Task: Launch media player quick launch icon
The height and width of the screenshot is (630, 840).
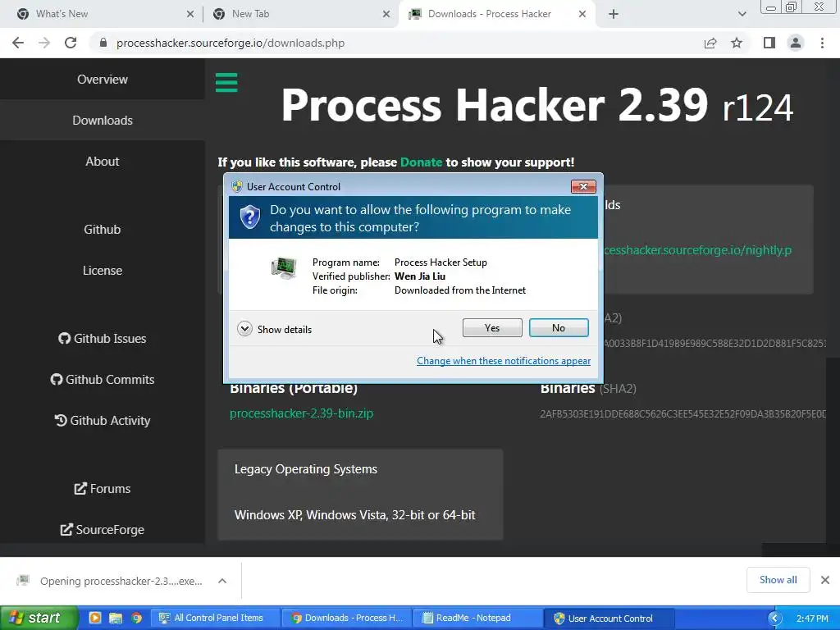Action: pyautogui.click(x=95, y=618)
